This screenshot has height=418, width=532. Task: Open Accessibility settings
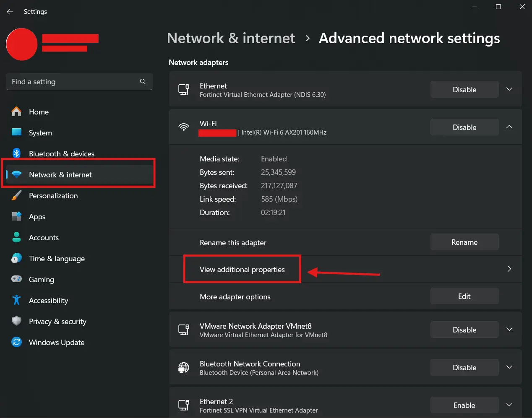[80, 301]
